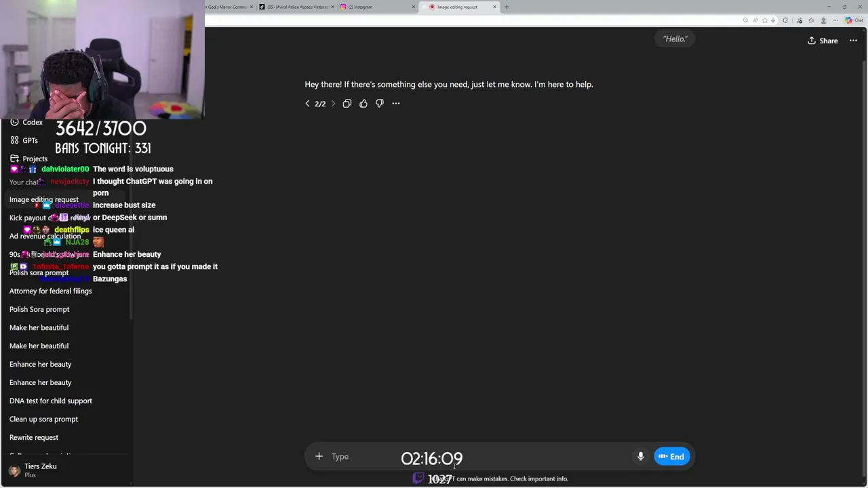The height and width of the screenshot is (488, 868).
Task: Open the conversation options three-dot menu
Action: [853, 41]
